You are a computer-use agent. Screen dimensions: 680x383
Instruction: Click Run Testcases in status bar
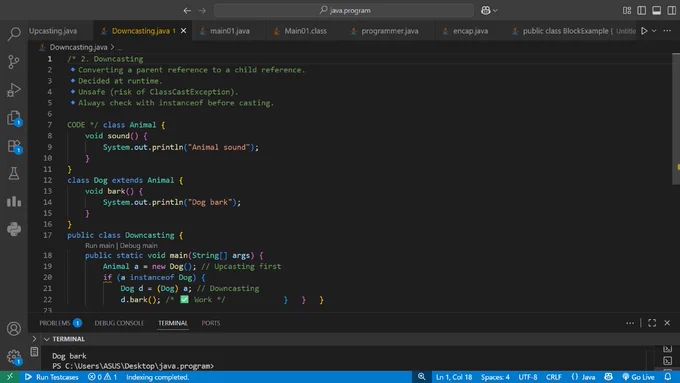point(52,377)
